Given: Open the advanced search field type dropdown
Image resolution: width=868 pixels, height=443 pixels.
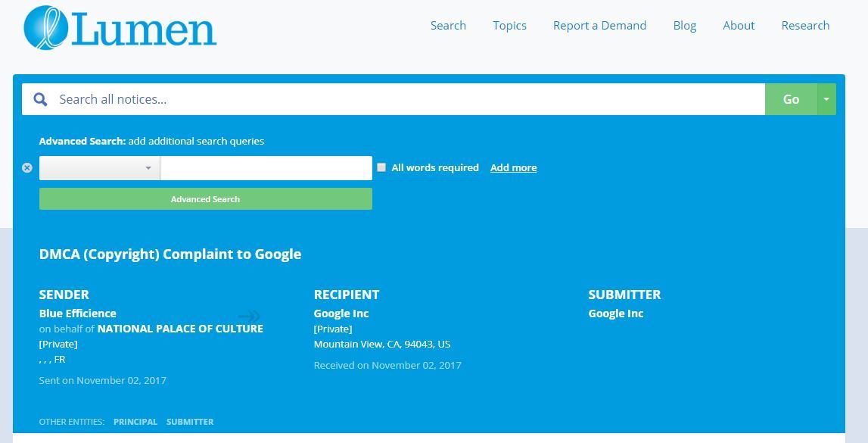Looking at the screenshot, I should 100,168.
